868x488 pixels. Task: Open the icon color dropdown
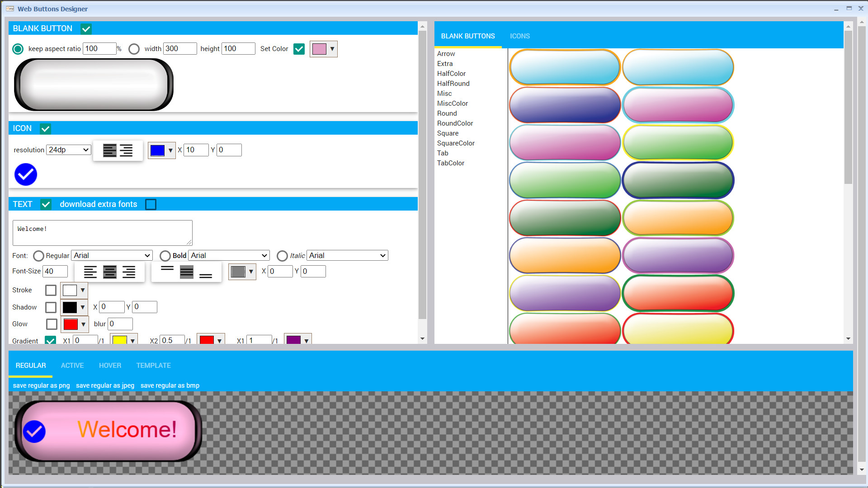click(170, 150)
